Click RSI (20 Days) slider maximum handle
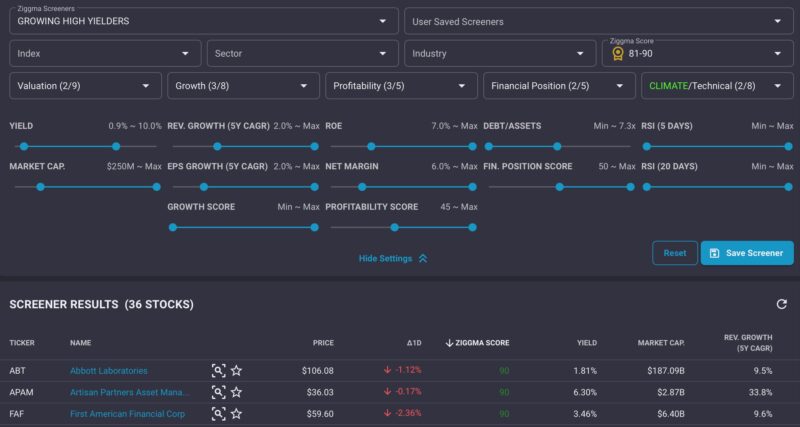 click(x=788, y=187)
